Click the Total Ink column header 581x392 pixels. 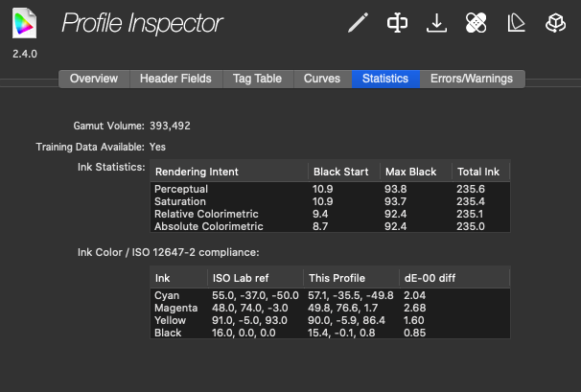pyautogui.click(x=479, y=172)
